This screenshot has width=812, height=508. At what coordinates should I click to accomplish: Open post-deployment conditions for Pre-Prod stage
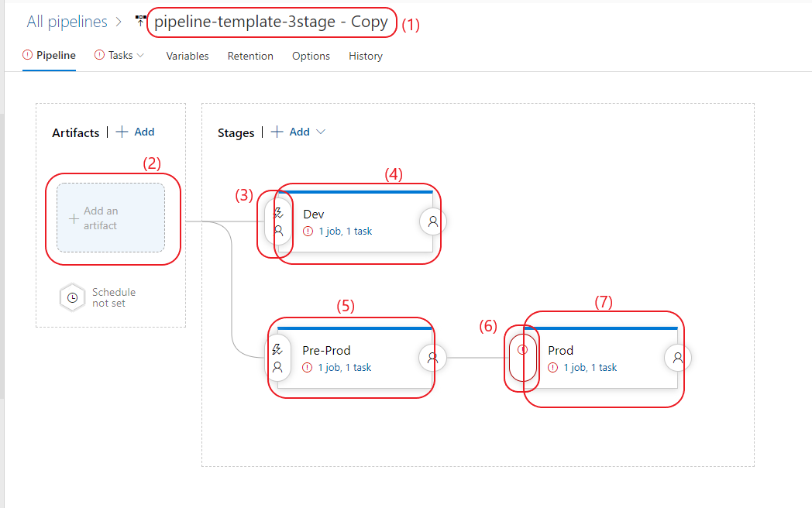pyautogui.click(x=432, y=358)
